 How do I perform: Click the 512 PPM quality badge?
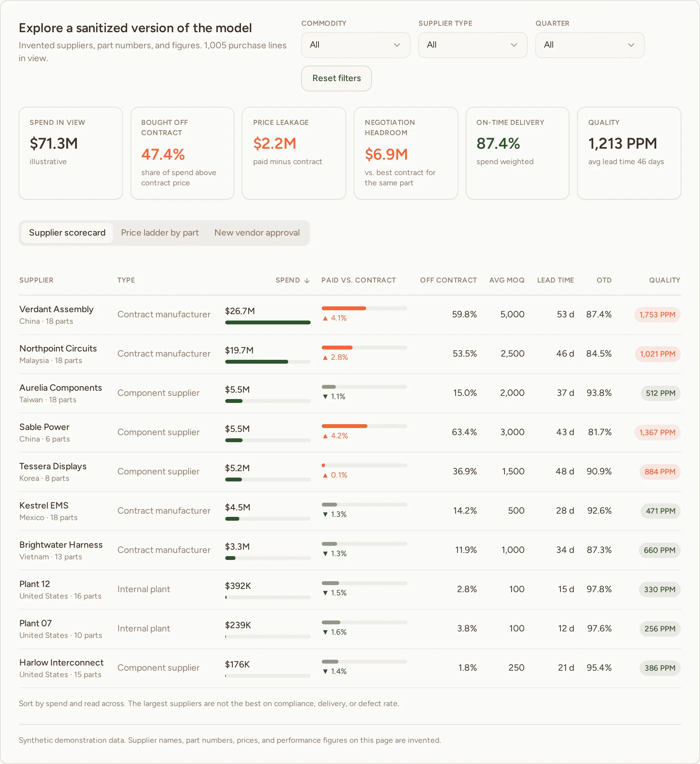point(660,393)
